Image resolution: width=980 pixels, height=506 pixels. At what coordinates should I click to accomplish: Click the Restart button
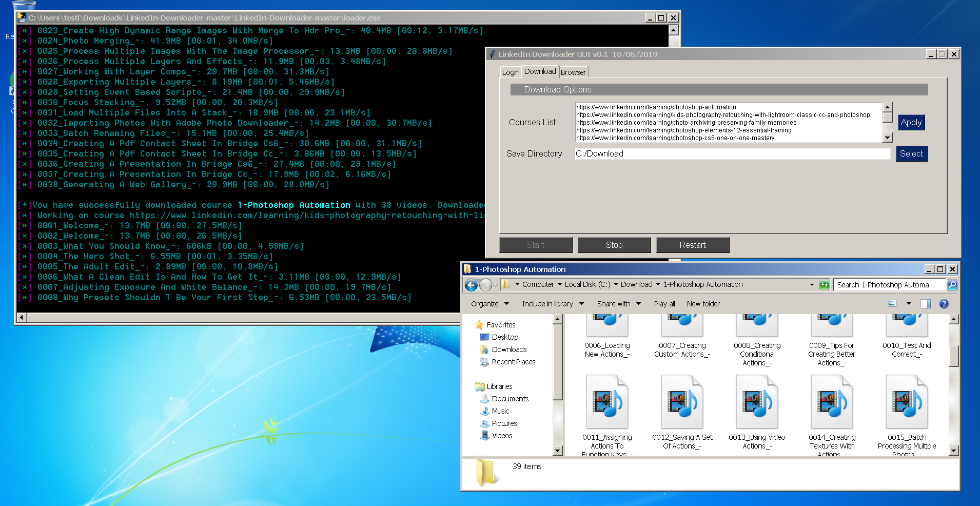[x=693, y=245]
